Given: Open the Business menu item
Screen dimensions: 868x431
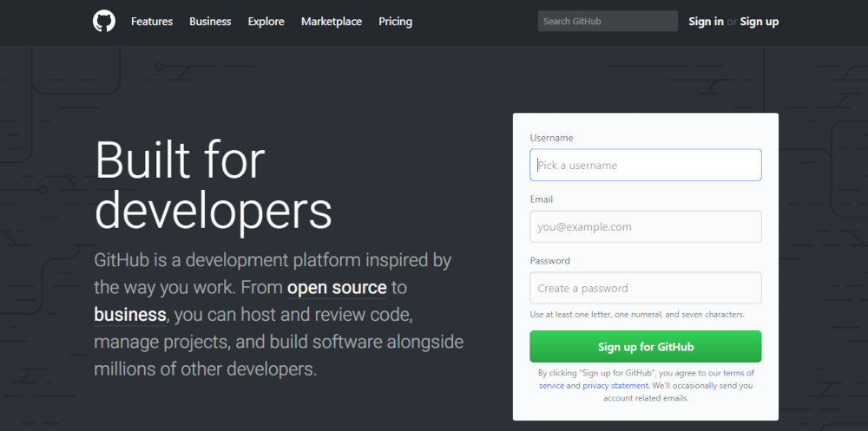Looking at the screenshot, I should click(x=210, y=22).
